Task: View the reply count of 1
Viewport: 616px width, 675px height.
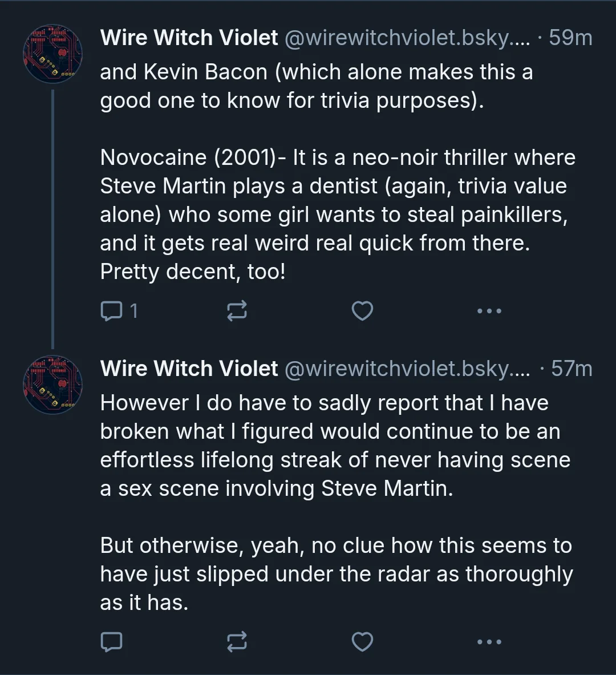Action: 134,311
